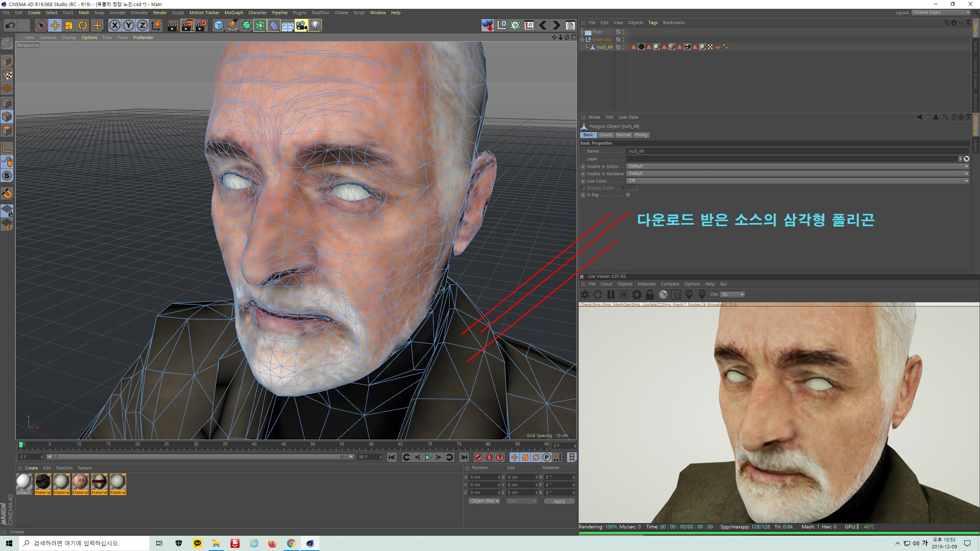
Task: Click Record Active Objects key button
Action: (479, 457)
